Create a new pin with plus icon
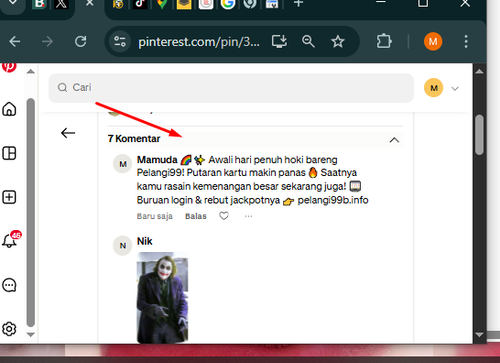Image resolution: width=500 pixels, height=363 pixels. pos(9,197)
